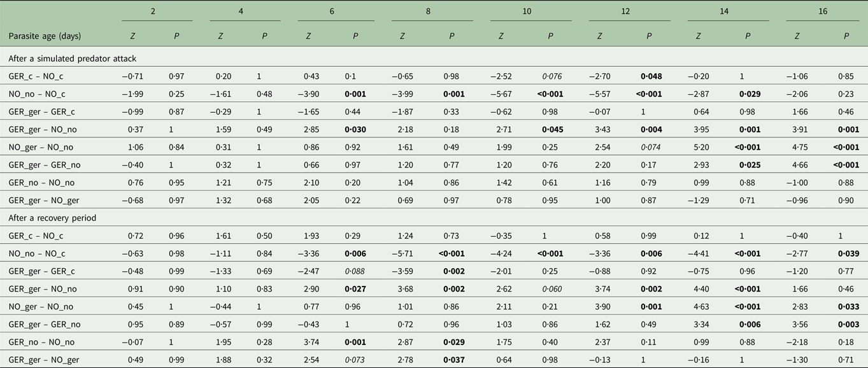Viewport: 868px width, 368px height.
Task: Click the day 10 column header
Action: point(530,11)
